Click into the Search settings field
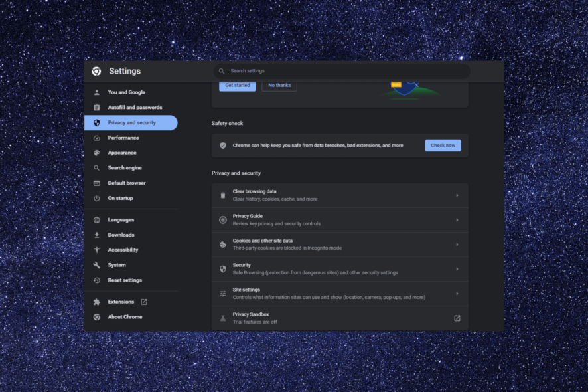Image resolution: width=588 pixels, height=392 pixels. click(x=342, y=71)
